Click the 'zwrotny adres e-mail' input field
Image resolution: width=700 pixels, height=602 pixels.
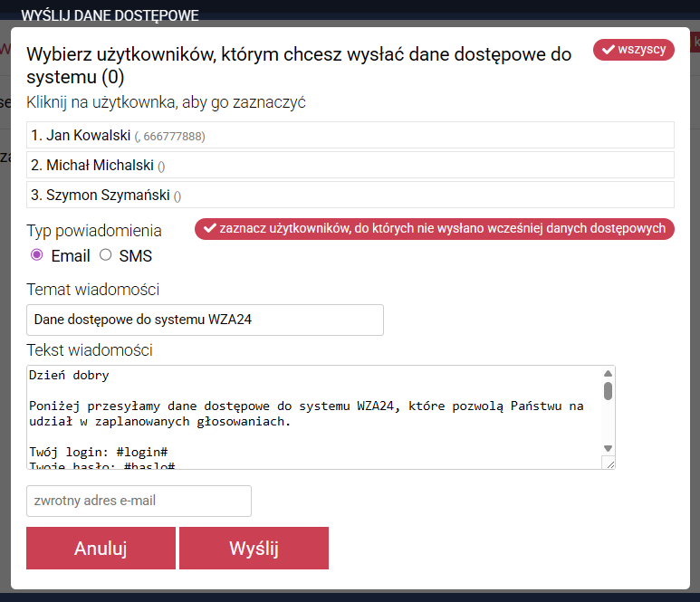click(139, 501)
